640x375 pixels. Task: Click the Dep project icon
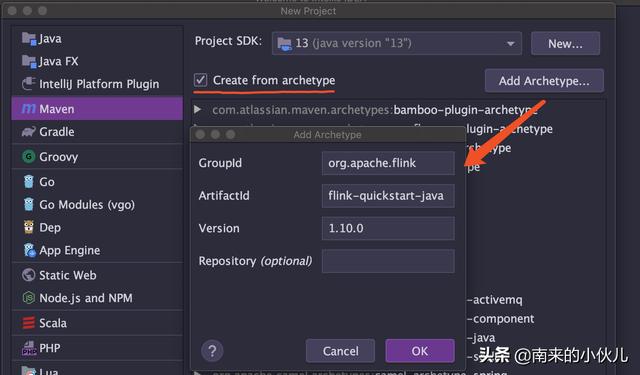point(29,227)
